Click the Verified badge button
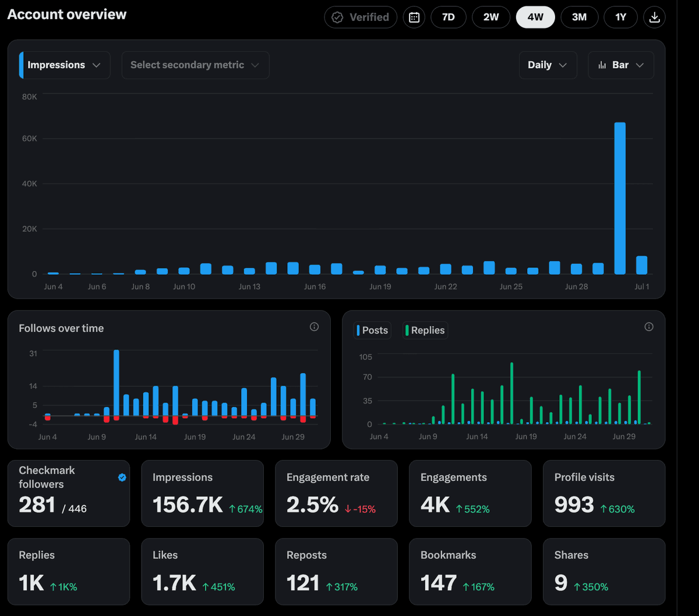Viewport: 699px width, 616px height. 361,17
